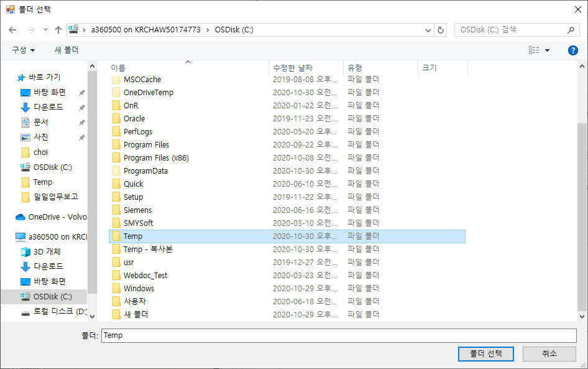
Task: Open 바탕 화면 under quick access
Action: (x=44, y=92)
